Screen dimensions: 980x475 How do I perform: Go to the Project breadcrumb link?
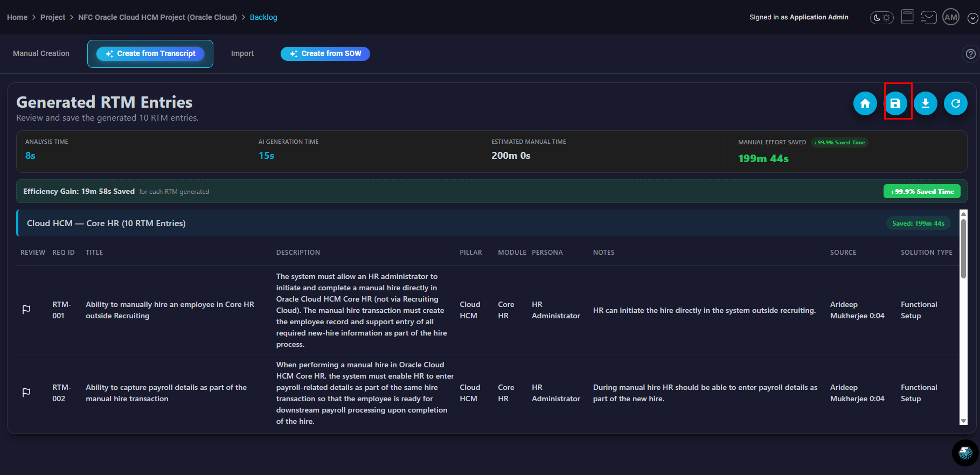(x=53, y=17)
